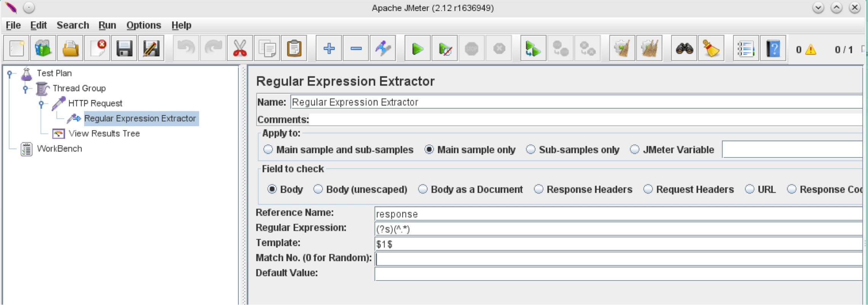Screen dimensions: 868x305
Task: Open Help with question mark icon
Action: click(773, 49)
